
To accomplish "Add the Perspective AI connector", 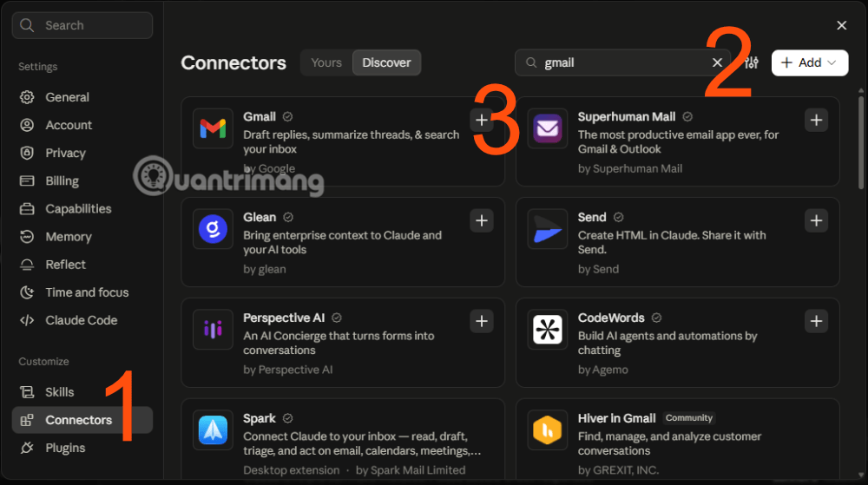I will pos(482,321).
